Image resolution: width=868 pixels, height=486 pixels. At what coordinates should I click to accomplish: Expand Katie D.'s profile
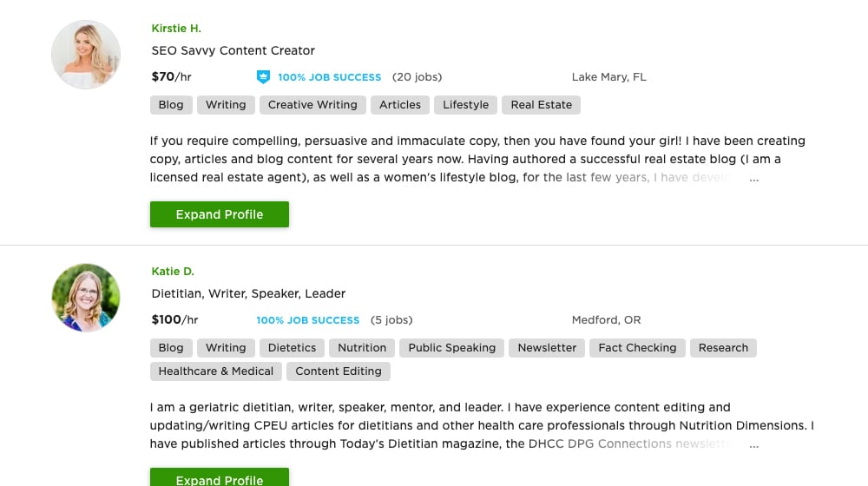pos(220,477)
